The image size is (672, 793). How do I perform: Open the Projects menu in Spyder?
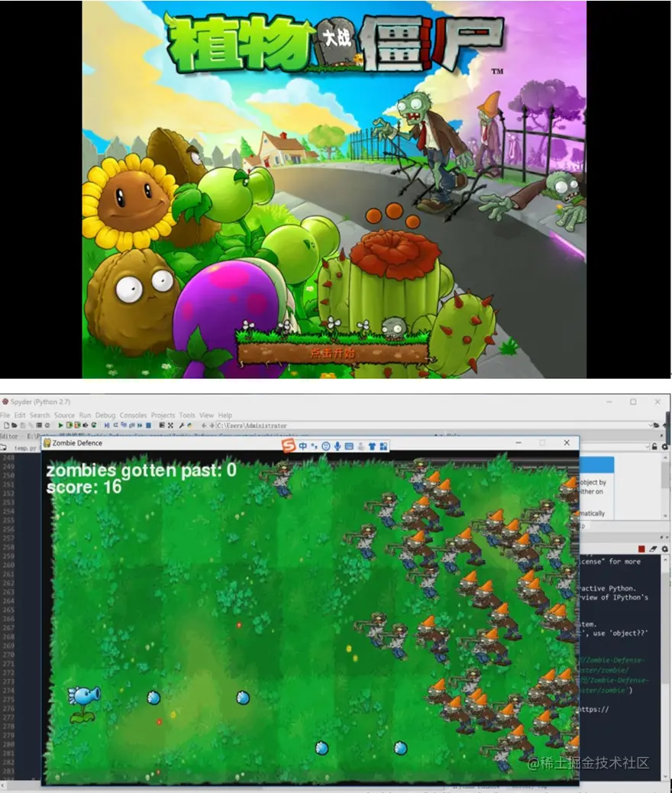(x=163, y=415)
